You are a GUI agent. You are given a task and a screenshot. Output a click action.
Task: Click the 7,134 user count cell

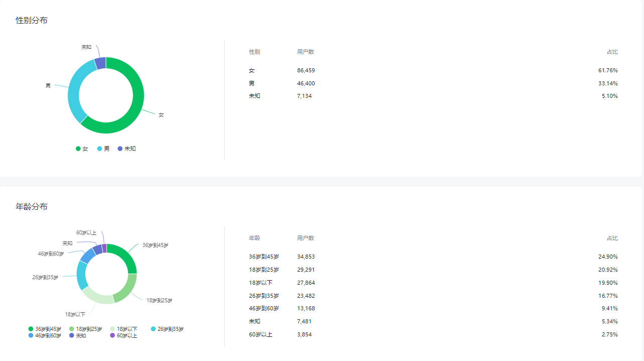(x=304, y=96)
